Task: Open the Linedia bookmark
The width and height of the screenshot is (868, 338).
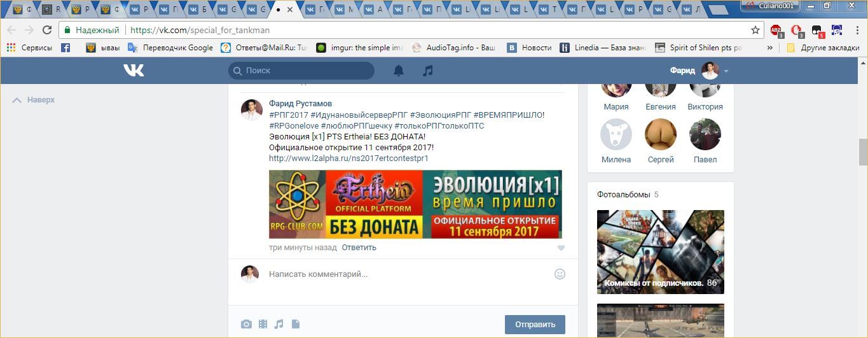Action: 603,47
